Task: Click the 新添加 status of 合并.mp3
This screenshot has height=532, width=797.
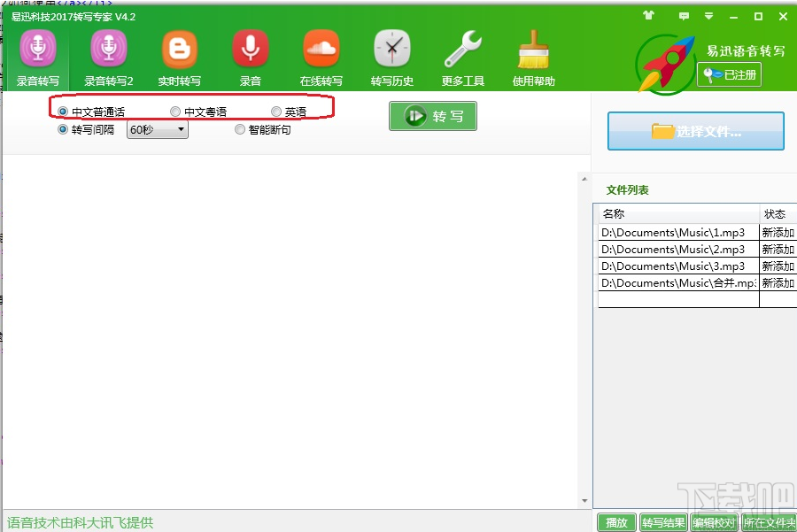Action: click(x=778, y=283)
